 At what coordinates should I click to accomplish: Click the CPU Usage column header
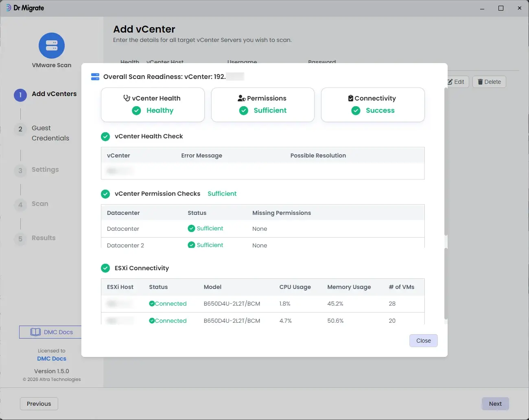click(x=295, y=287)
